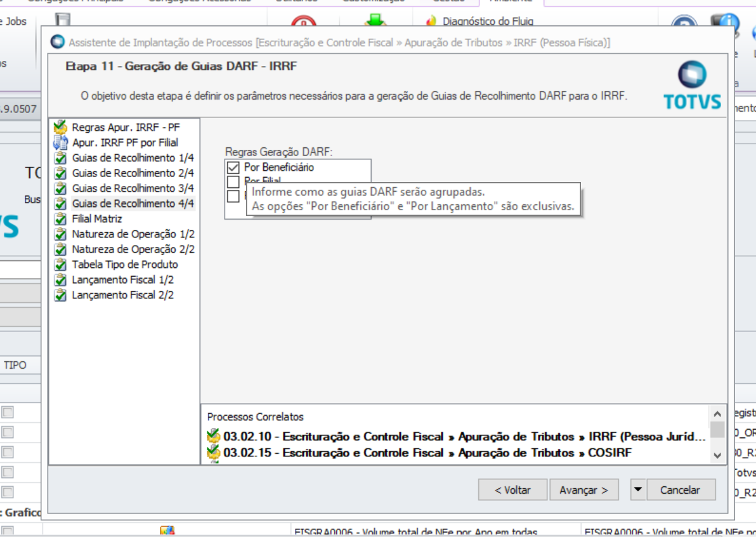Screen dimensions: 756x537
Task: Click Processos Correlatos scrollbar down arrow
Action: (x=717, y=455)
